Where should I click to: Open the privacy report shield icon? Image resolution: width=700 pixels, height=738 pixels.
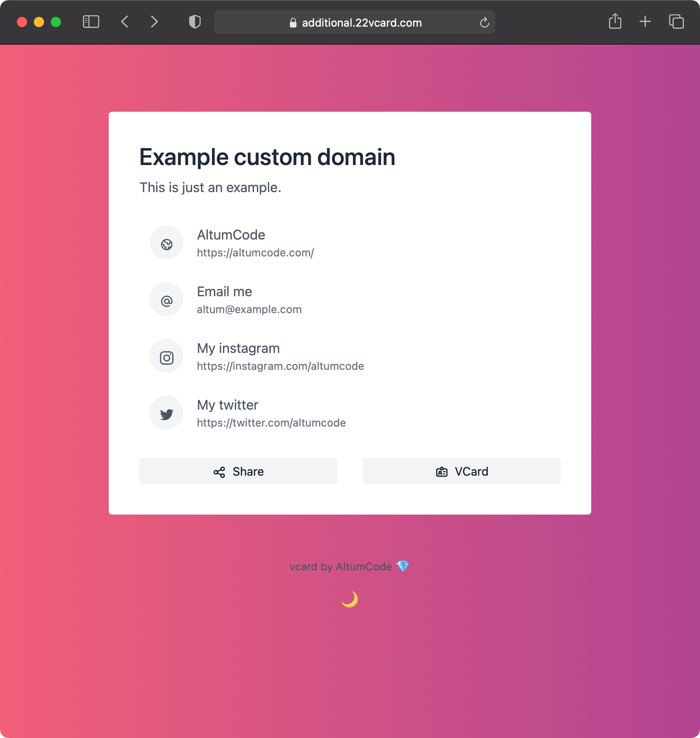(x=195, y=22)
